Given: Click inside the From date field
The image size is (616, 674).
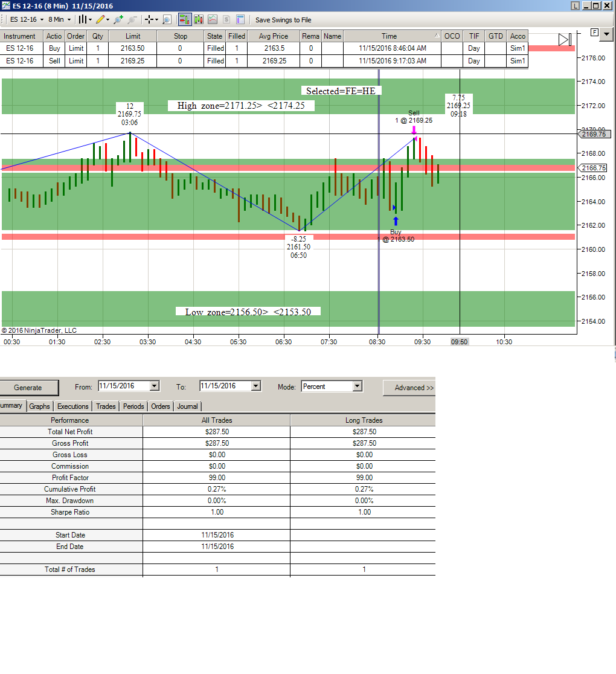Looking at the screenshot, I should pyautogui.click(x=124, y=386).
